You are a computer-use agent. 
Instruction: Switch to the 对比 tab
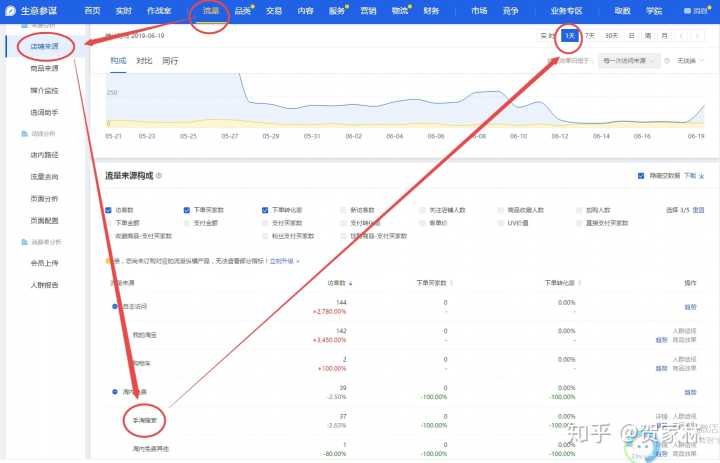[144, 61]
